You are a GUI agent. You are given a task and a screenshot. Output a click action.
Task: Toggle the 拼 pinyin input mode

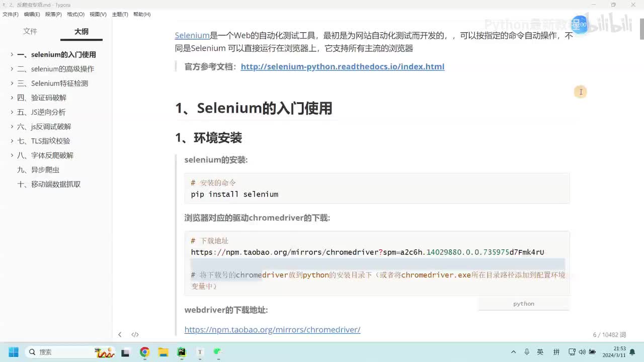(x=556, y=352)
